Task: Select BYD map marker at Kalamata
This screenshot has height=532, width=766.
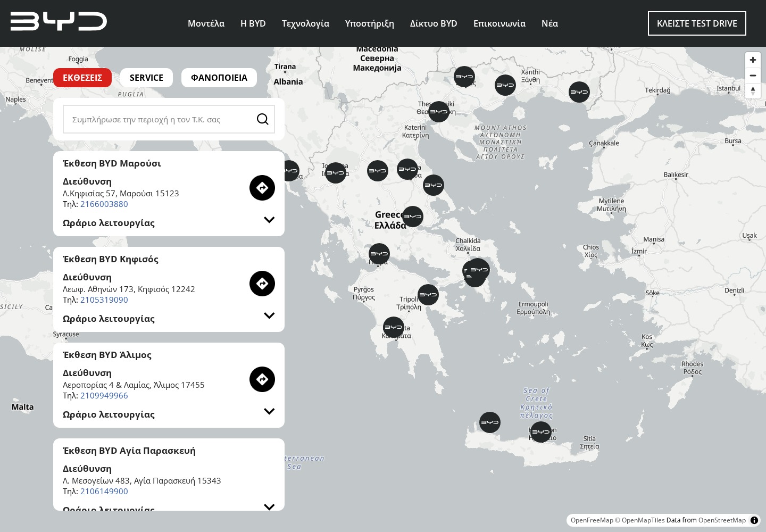Action: pos(394,327)
